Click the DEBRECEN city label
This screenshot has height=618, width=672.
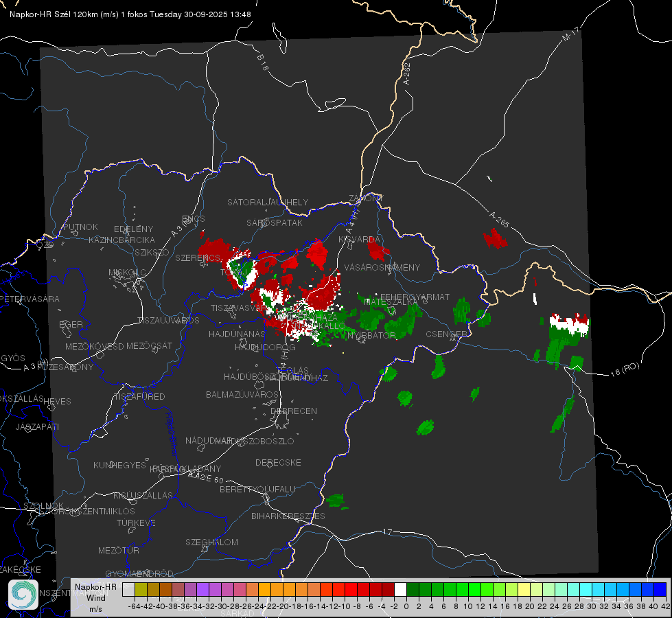point(294,411)
